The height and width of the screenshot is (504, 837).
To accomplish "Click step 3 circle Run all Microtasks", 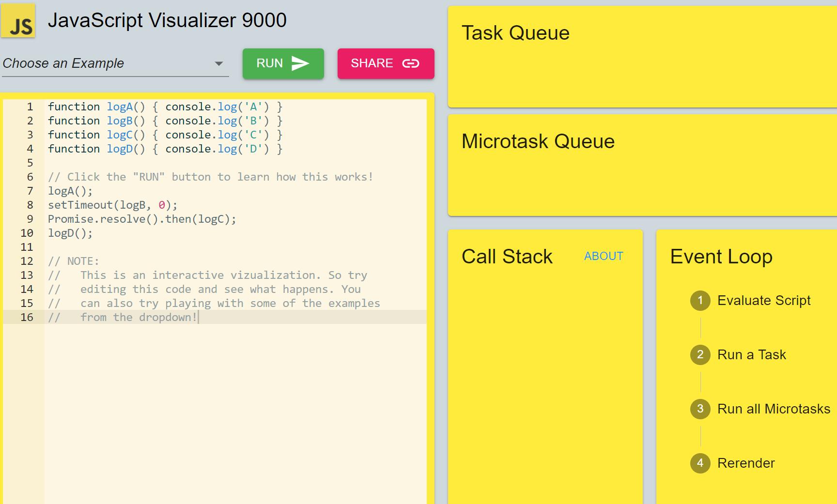I will (700, 409).
